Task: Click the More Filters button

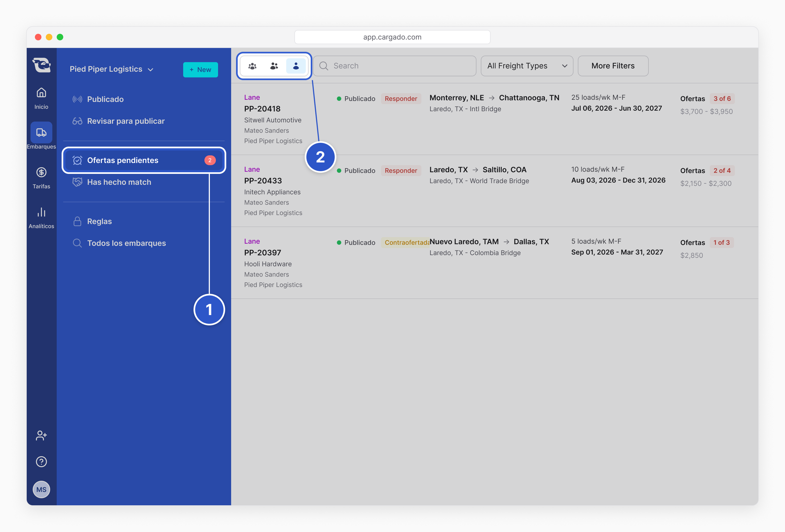Action: [x=613, y=66]
